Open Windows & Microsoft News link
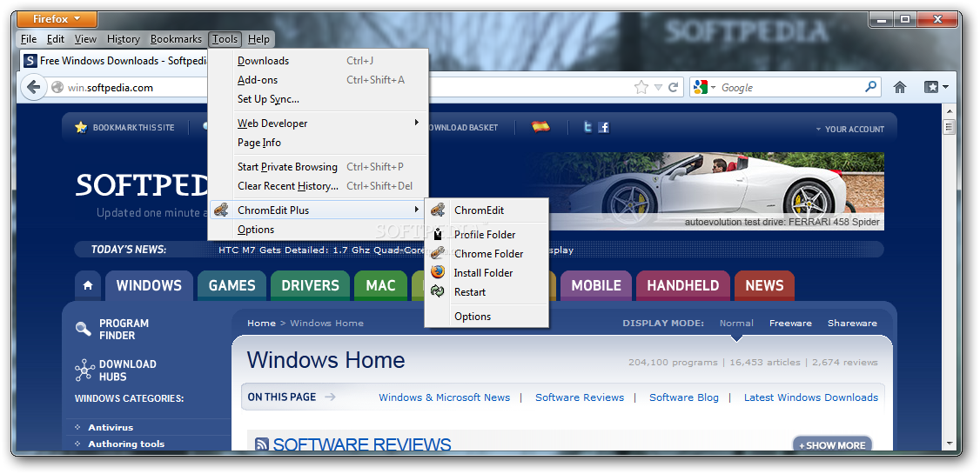Viewport: 980px width, 474px height. 445,397
